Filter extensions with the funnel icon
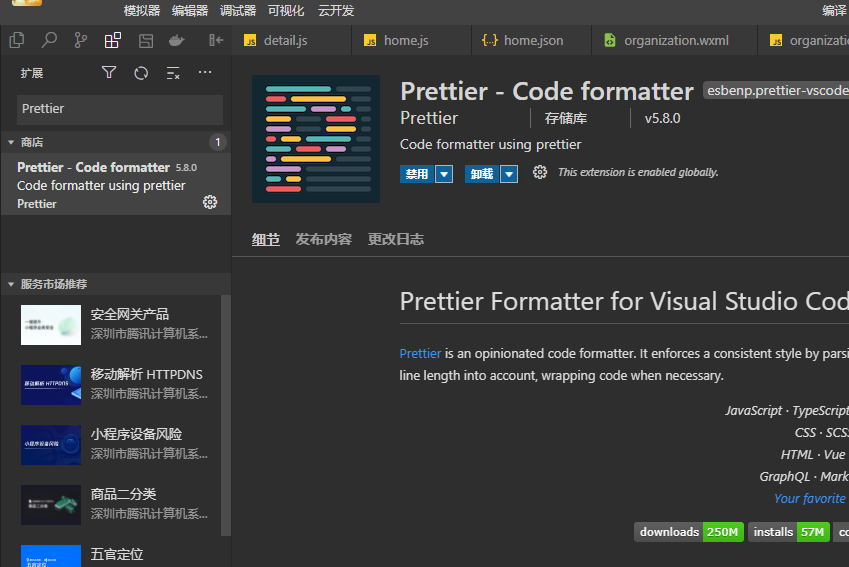 [109, 73]
